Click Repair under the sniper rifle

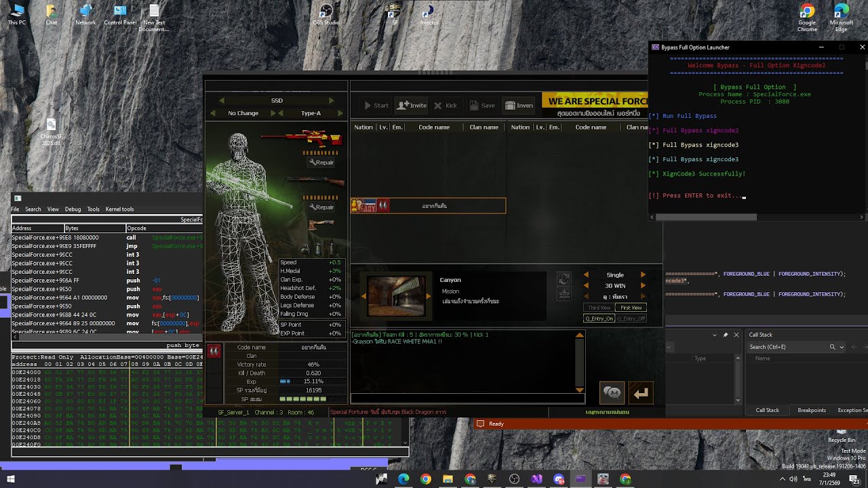pos(321,163)
